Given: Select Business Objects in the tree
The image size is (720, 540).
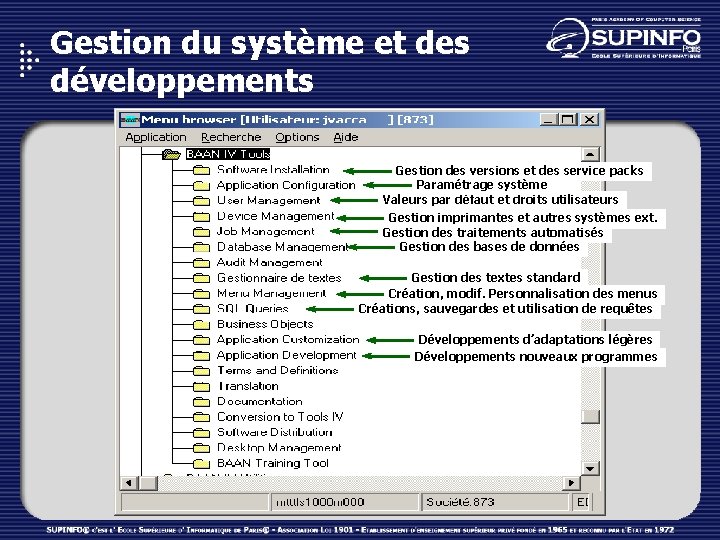Looking at the screenshot, I should 265,324.
